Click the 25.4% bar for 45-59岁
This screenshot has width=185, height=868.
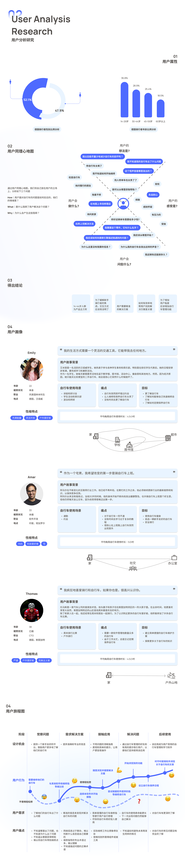(x=148, y=105)
